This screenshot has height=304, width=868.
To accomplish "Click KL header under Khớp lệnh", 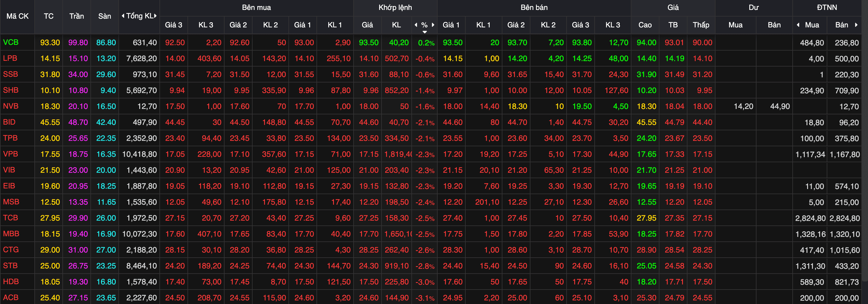I will tap(396, 25).
